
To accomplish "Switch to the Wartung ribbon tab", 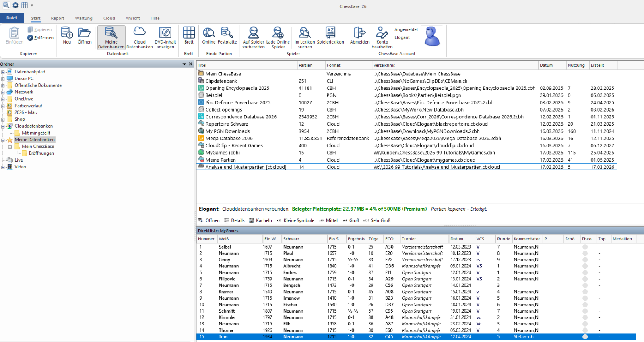I will tap(84, 18).
